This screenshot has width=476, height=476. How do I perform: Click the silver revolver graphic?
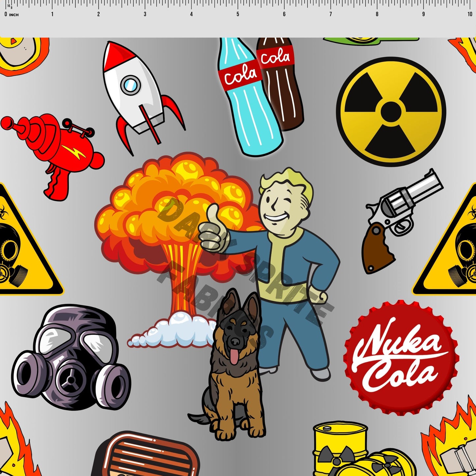[x=403, y=221]
